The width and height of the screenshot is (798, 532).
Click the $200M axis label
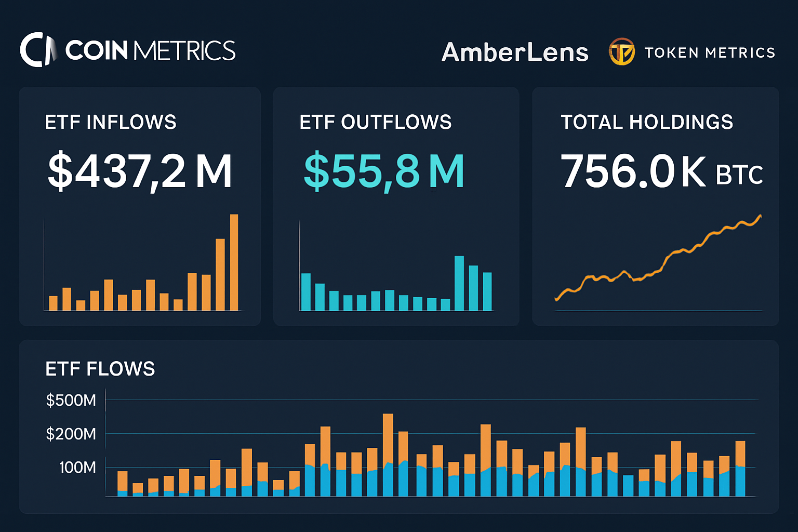[x=71, y=434]
